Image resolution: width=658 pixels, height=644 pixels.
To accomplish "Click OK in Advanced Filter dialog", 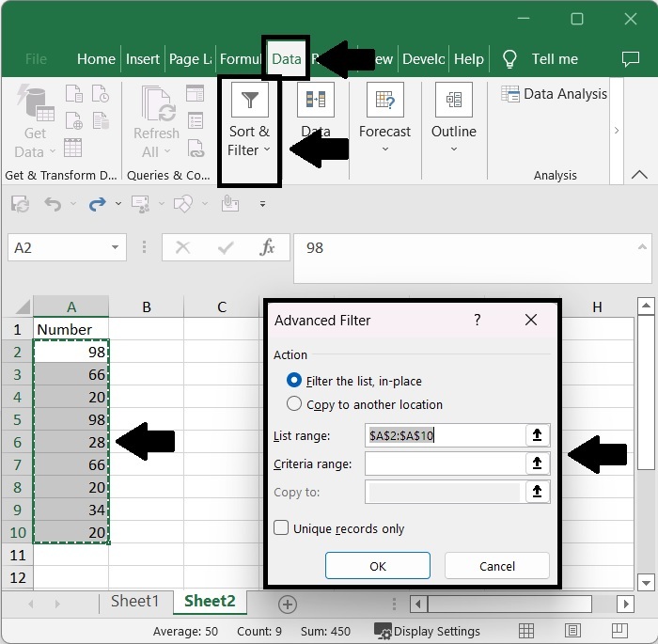I will [x=378, y=566].
